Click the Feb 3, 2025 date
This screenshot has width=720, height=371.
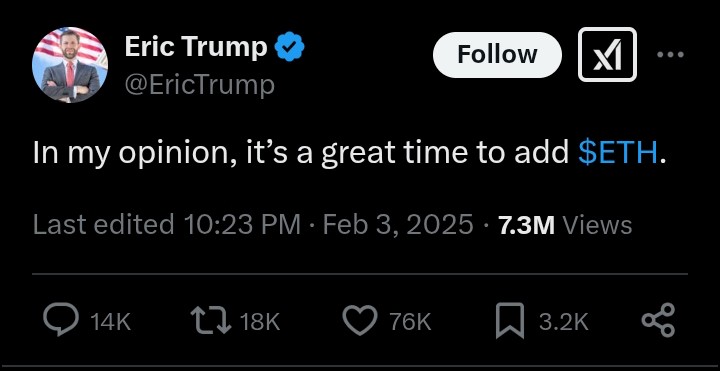tap(398, 225)
